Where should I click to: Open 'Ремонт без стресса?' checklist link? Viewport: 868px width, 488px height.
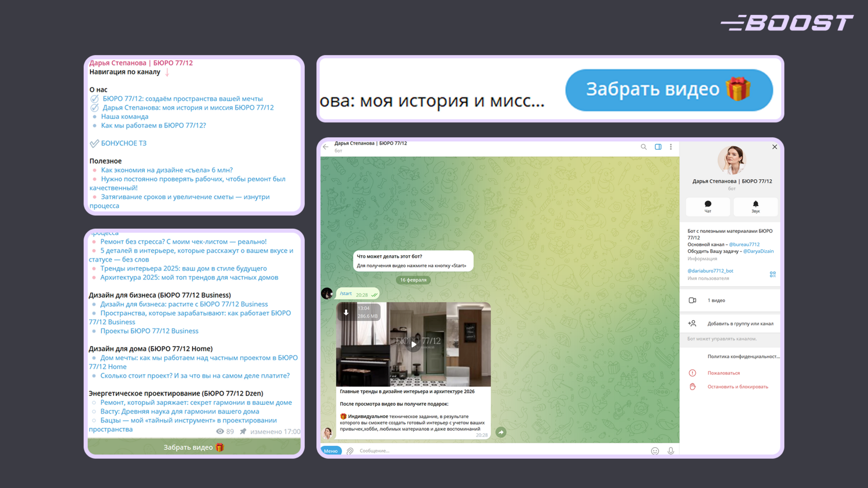tap(183, 242)
